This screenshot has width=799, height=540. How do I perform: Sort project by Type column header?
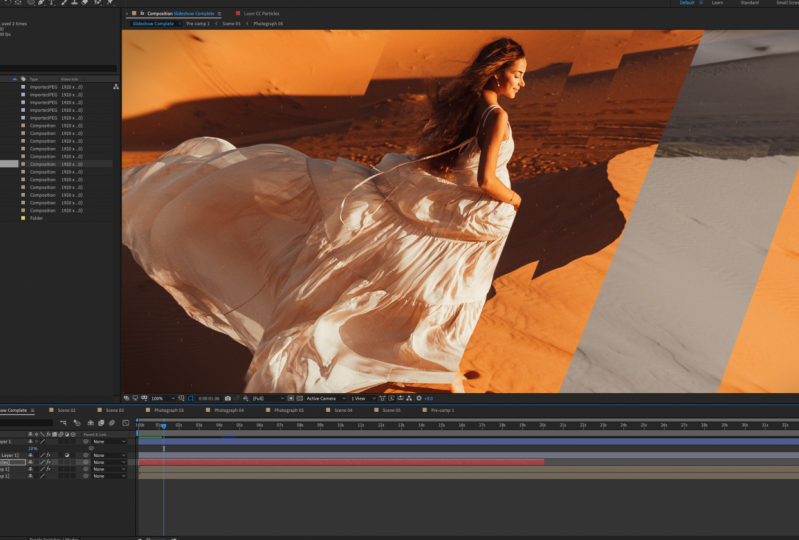pyautogui.click(x=34, y=79)
